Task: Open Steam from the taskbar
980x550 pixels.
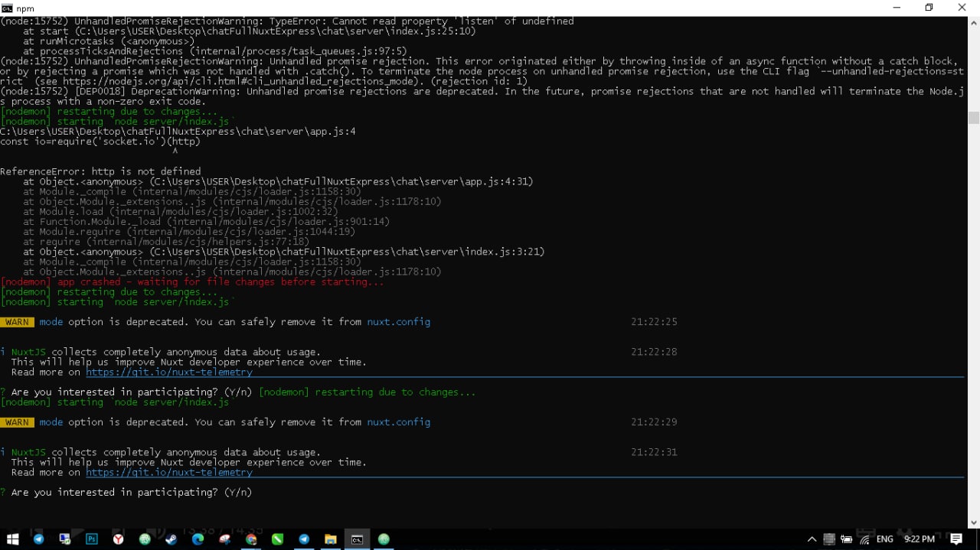Action: coord(171,539)
